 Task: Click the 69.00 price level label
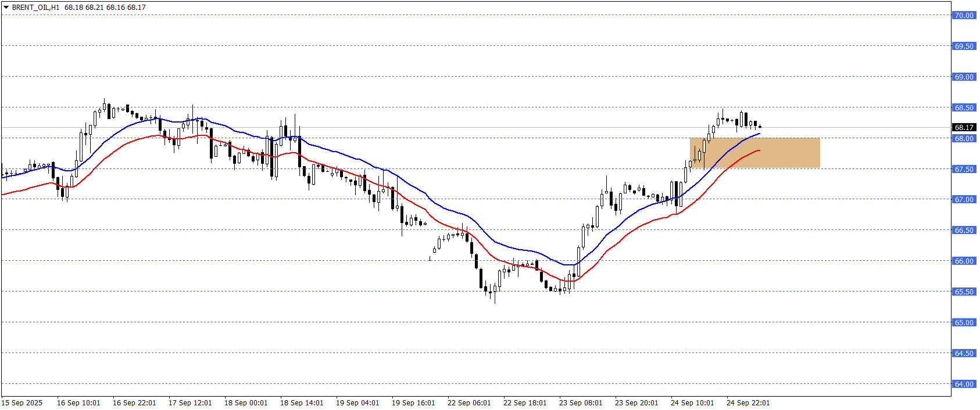(x=964, y=77)
